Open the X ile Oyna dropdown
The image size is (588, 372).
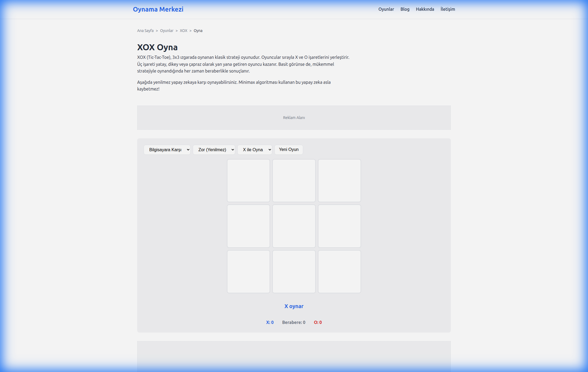coord(255,150)
